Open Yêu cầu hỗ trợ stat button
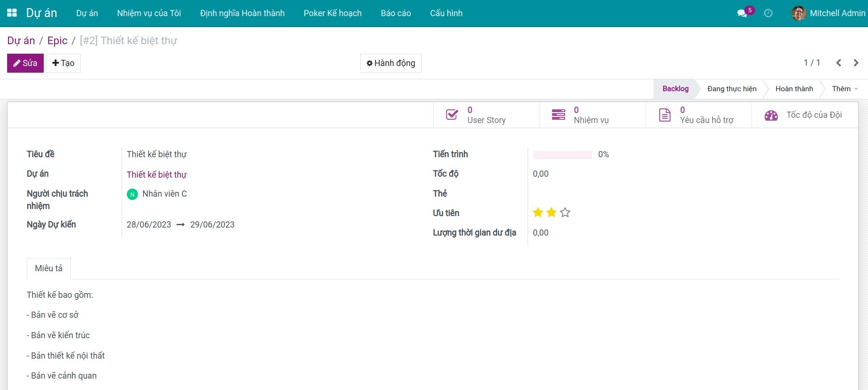Image resolution: width=868 pixels, height=390 pixels. click(699, 115)
